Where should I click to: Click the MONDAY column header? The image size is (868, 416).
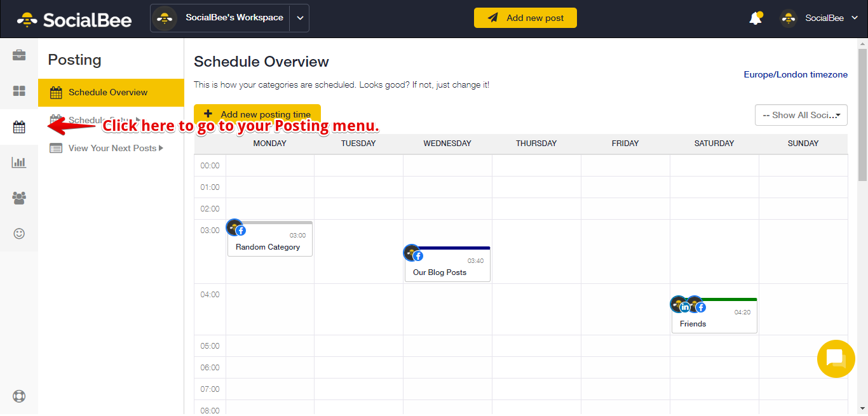[270, 144]
